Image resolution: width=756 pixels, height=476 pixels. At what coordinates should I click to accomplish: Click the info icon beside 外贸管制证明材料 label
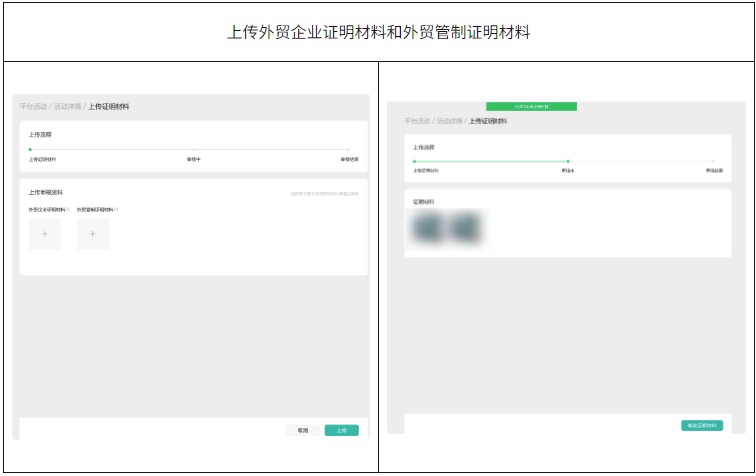pos(116,210)
